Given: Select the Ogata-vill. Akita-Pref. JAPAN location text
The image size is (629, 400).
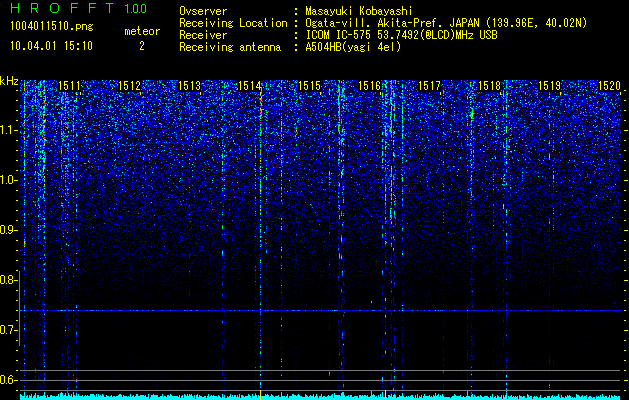Looking at the screenshot, I should click(446, 23).
